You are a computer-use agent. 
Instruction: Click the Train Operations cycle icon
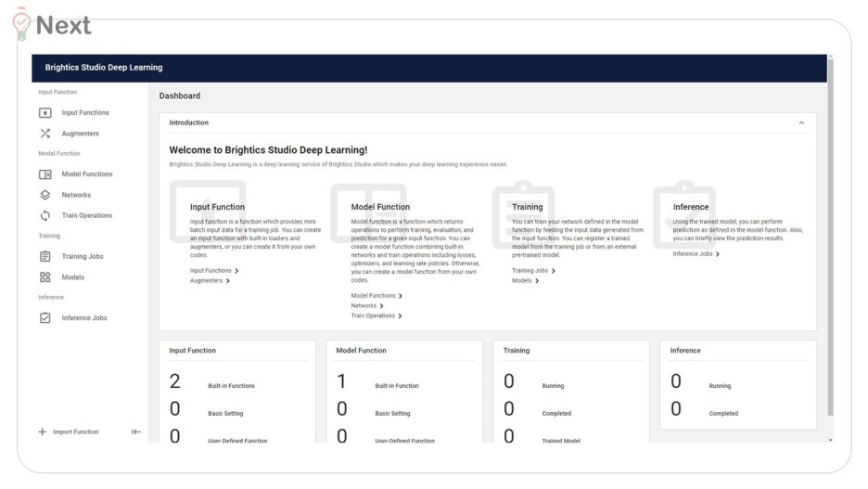(x=45, y=215)
